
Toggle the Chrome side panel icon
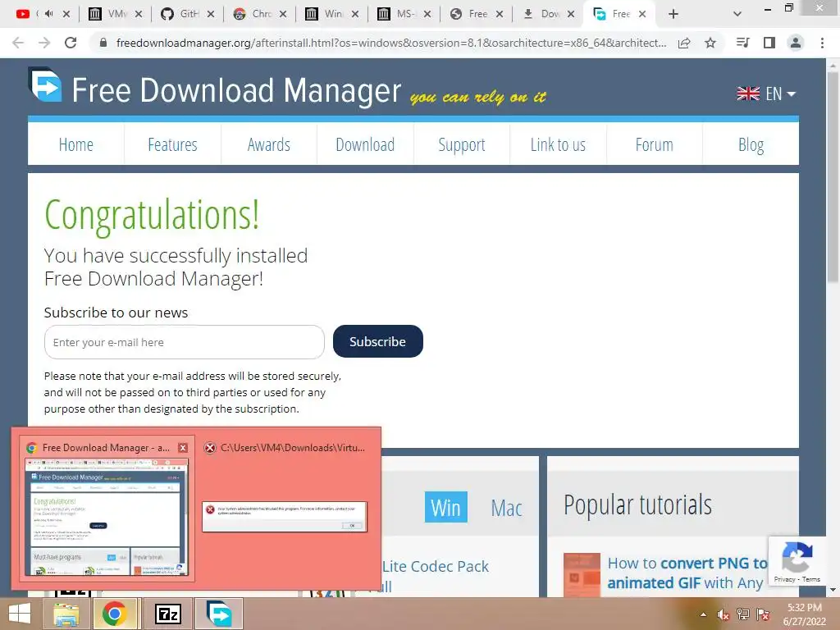coord(769,43)
